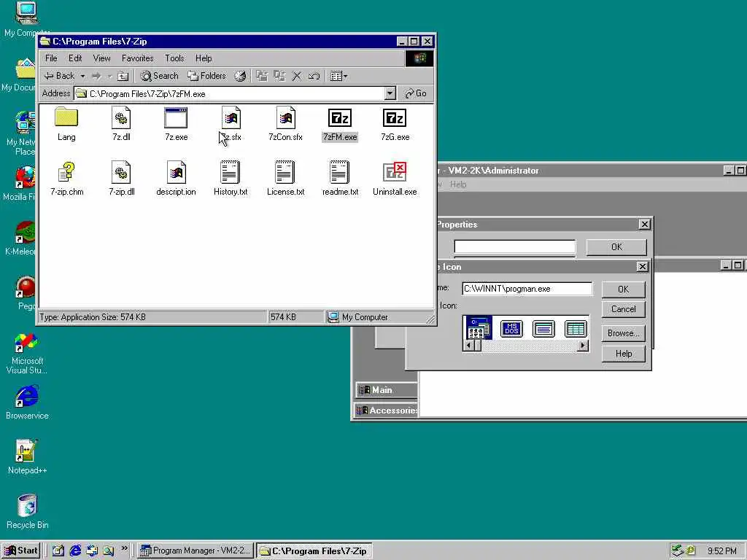Screen dimensions: 747x560
Task: Click the Go button
Action: pos(415,93)
